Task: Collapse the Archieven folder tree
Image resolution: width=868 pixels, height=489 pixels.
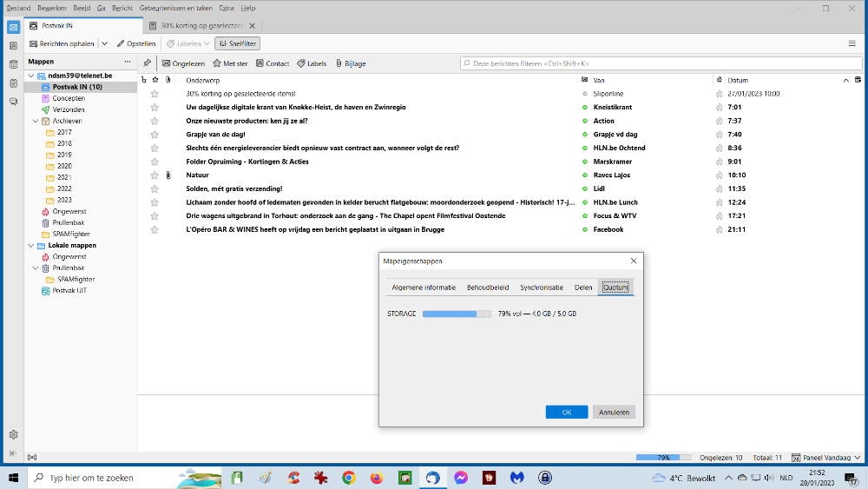Action: pyautogui.click(x=35, y=121)
